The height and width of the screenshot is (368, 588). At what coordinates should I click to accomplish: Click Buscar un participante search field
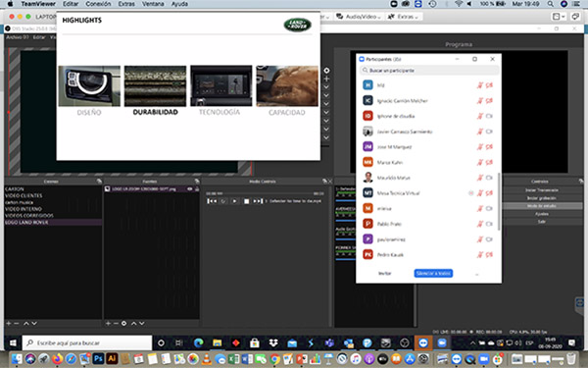pos(429,71)
